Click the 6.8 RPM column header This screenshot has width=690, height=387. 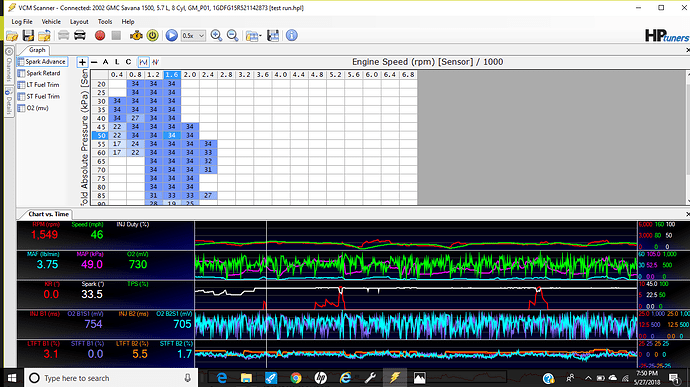point(408,75)
